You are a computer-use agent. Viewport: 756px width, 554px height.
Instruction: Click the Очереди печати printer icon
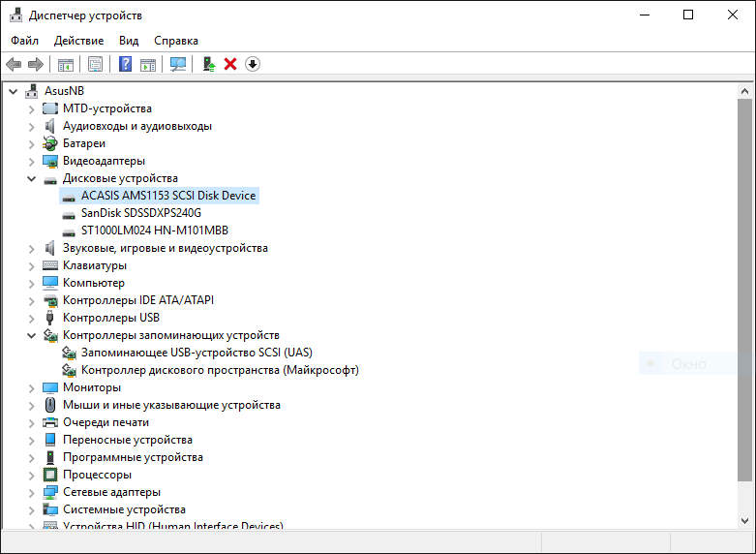50,422
